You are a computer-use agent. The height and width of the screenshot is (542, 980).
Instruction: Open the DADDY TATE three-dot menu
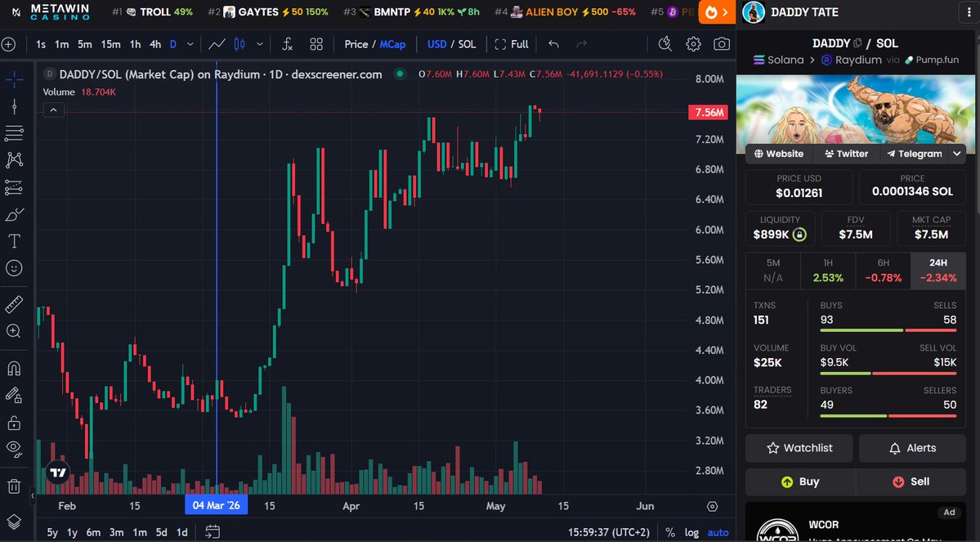click(x=969, y=12)
